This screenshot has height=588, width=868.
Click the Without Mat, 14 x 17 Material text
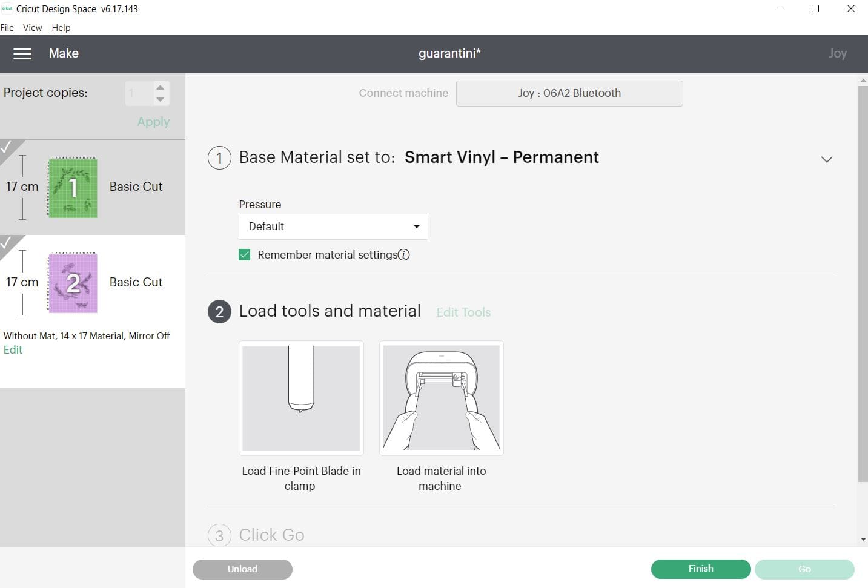(x=87, y=335)
